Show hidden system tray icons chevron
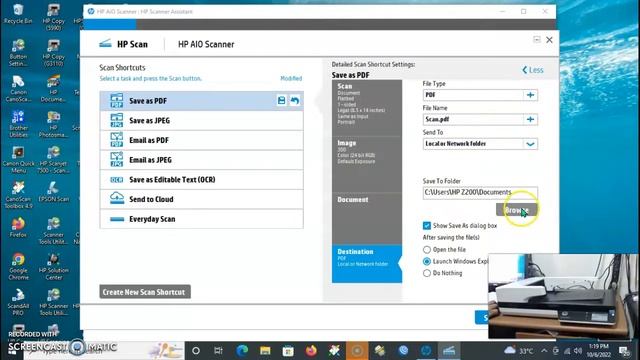Image resolution: width=640 pixels, height=360 pixels. point(544,351)
